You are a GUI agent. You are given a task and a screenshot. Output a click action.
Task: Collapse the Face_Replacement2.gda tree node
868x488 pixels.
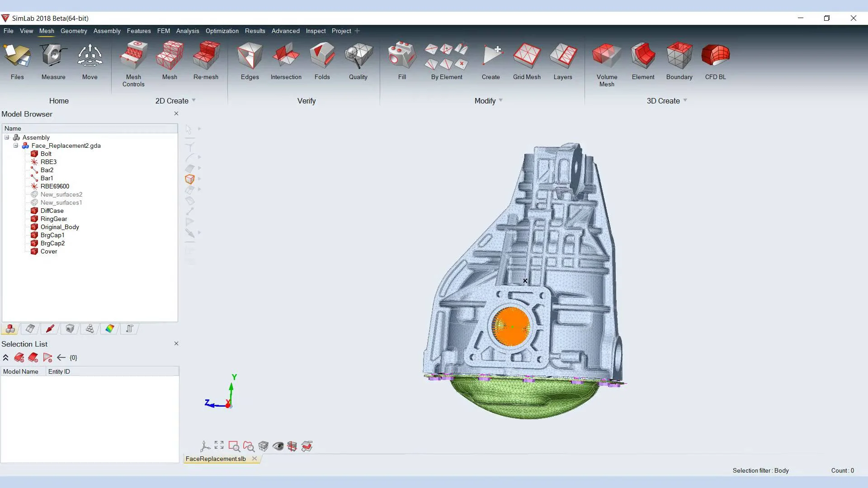[x=16, y=145]
